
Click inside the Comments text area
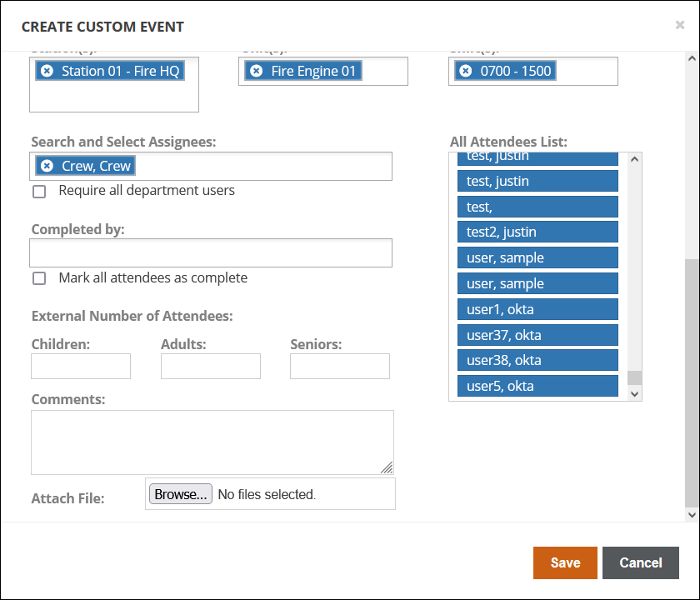click(x=212, y=442)
